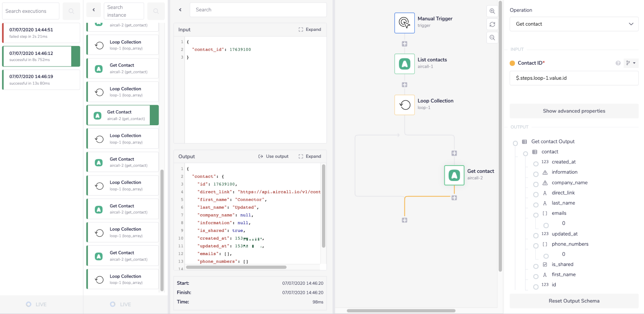Click the plus below Manual Trigger
Viewport: 644px width, 314px height.
pyautogui.click(x=404, y=43)
